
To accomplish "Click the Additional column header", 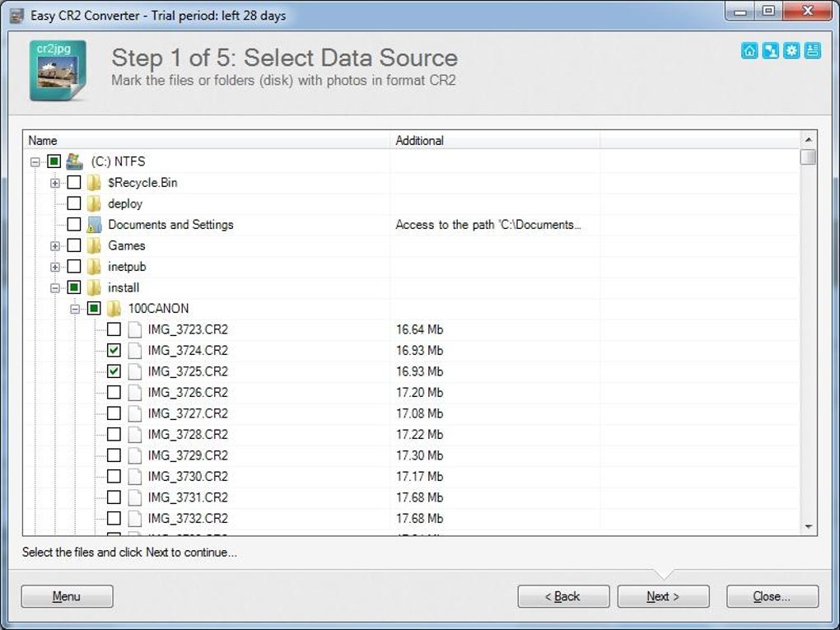I will (494, 140).
